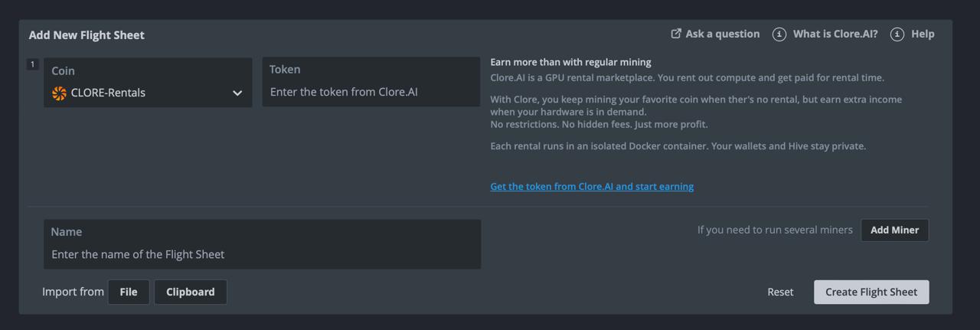Reset the flight sheet form

780,292
